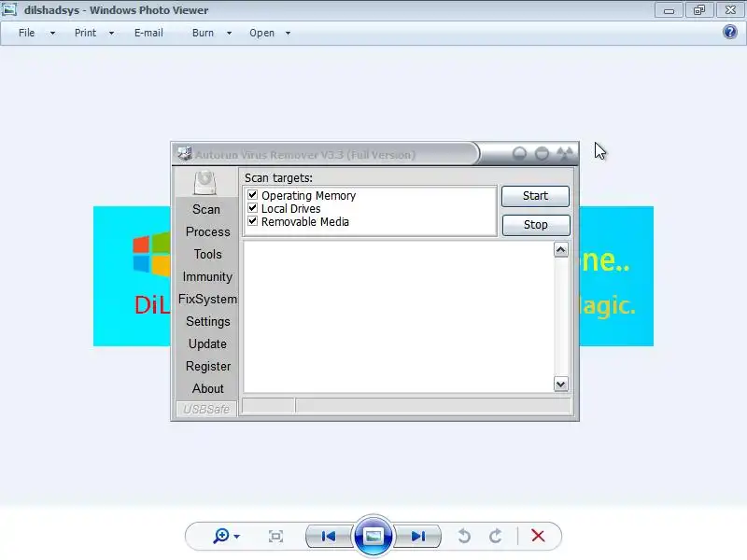Expand the Open dropdown arrow
The image size is (747, 560).
288,34
